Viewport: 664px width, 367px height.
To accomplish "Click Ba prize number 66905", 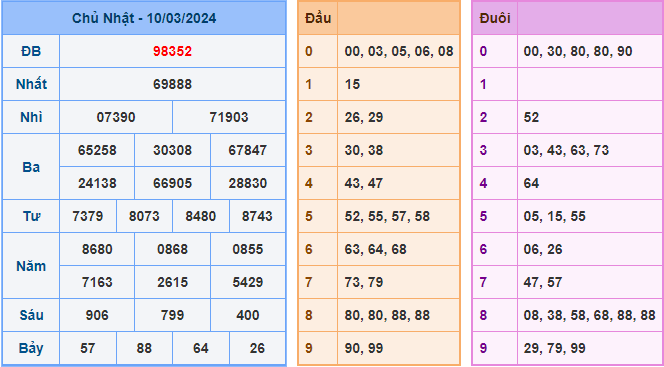I will (x=172, y=183).
